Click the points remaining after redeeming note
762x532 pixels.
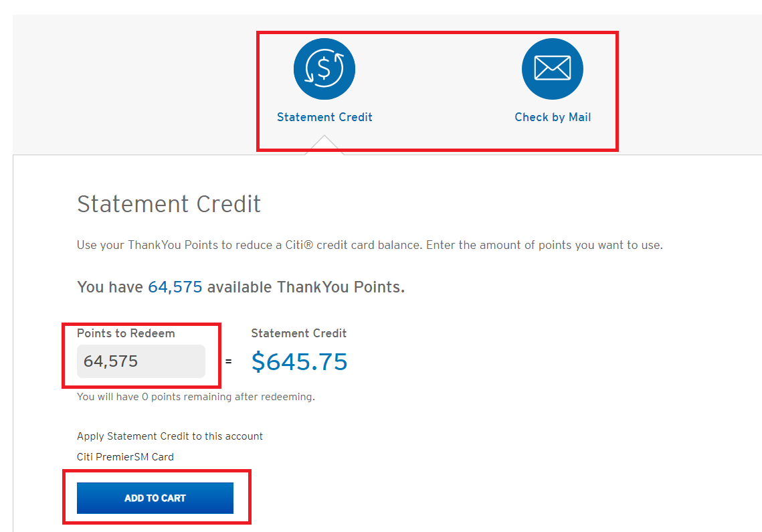(x=196, y=397)
